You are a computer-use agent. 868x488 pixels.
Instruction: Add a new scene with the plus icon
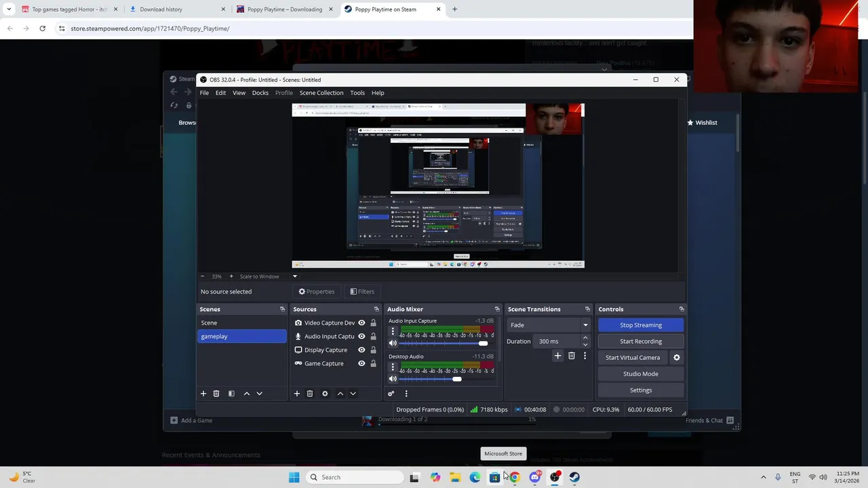coord(203,394)
